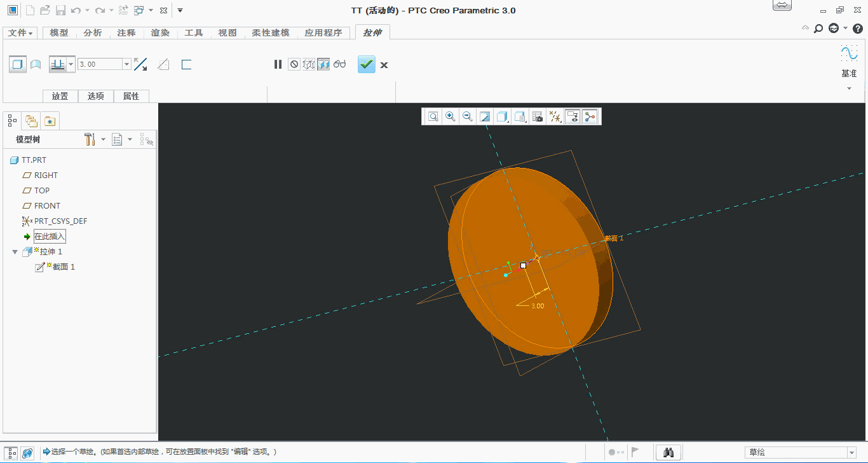Open the undo history dropdown arrow
This screenshot has height=463, width=868.
87,11
